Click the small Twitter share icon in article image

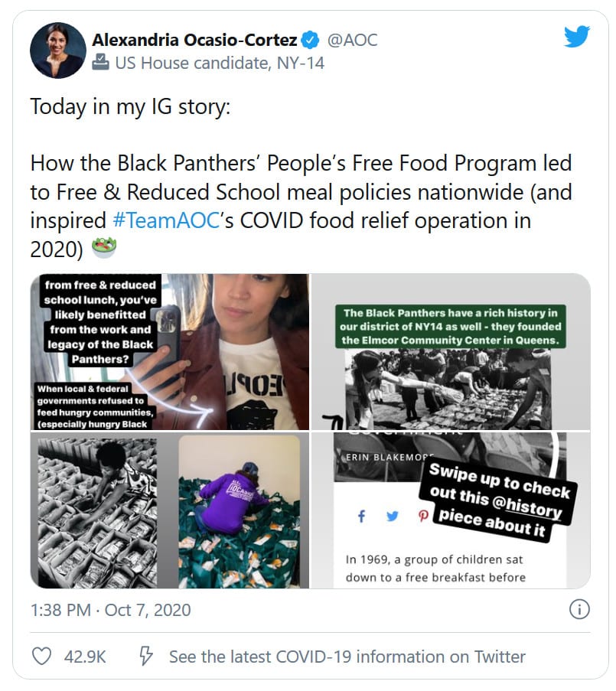click(392, 517)
